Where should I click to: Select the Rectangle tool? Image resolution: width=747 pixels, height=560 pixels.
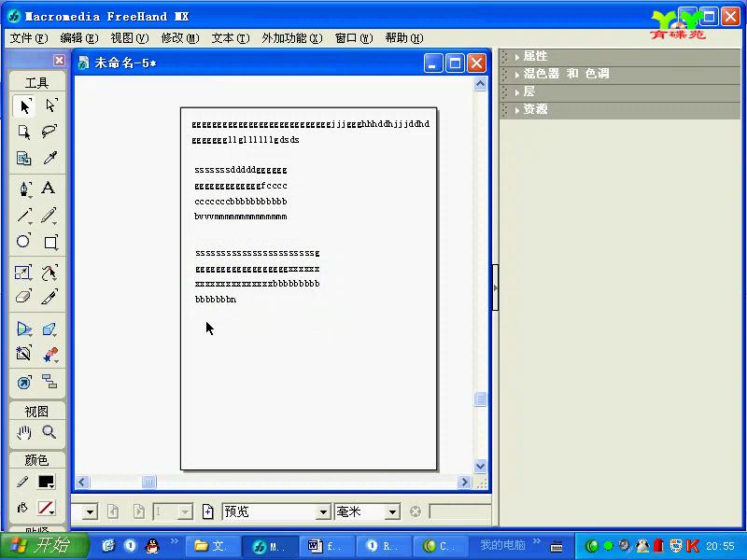[x=50, y=242]
